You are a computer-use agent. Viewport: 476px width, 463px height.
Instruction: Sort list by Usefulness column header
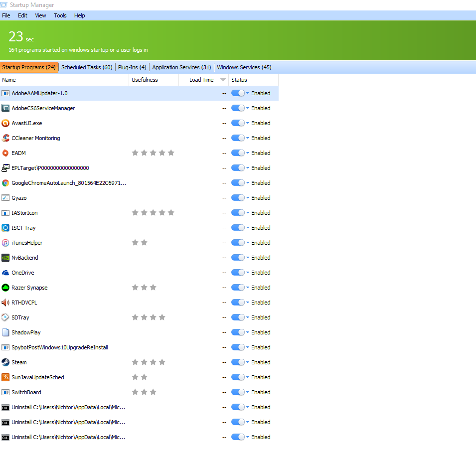pos(154,80)
